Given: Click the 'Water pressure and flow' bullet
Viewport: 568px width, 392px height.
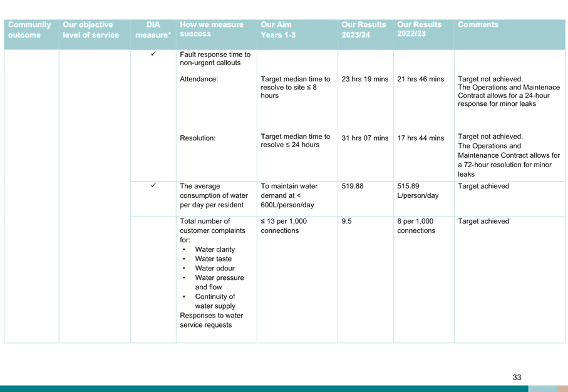Looking at the screenshot, I should click(x=219, y=282).
